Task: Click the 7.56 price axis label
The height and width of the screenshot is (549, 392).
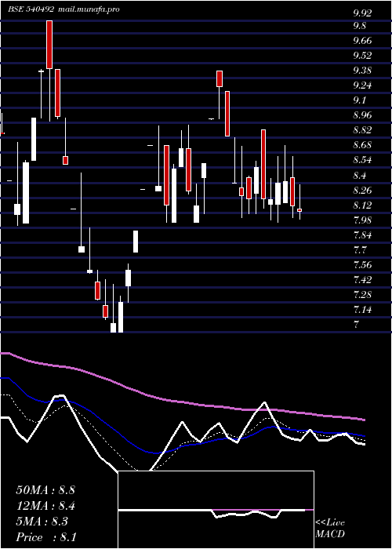Action: (x=362, y=265)
